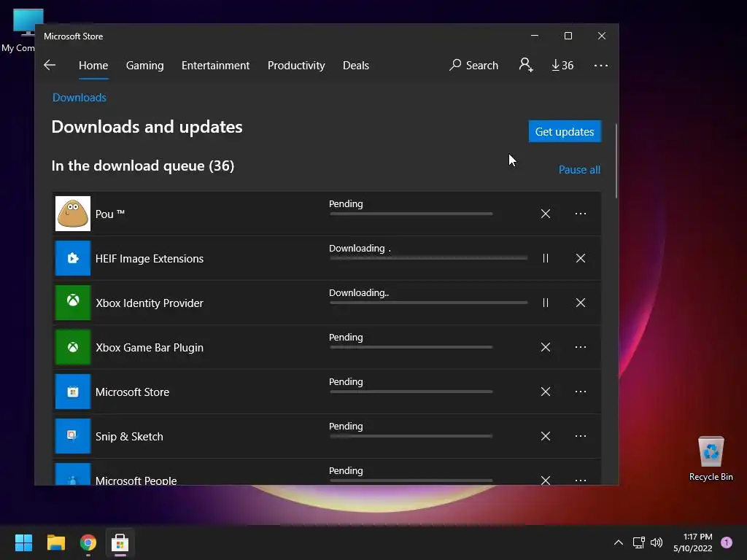Viewport: 747px width, 560px height.
Task: Select the Snip & Sketch name
Action: pos(129,437)
